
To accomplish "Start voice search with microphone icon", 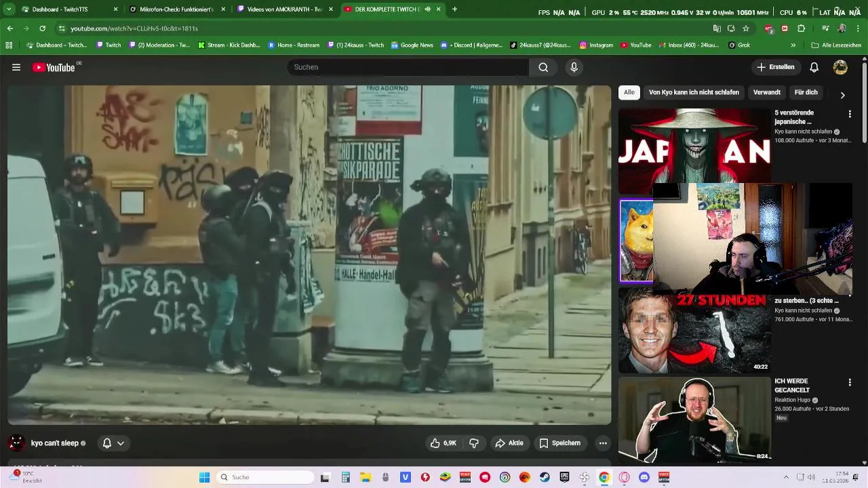I will [x=574, y=67].
